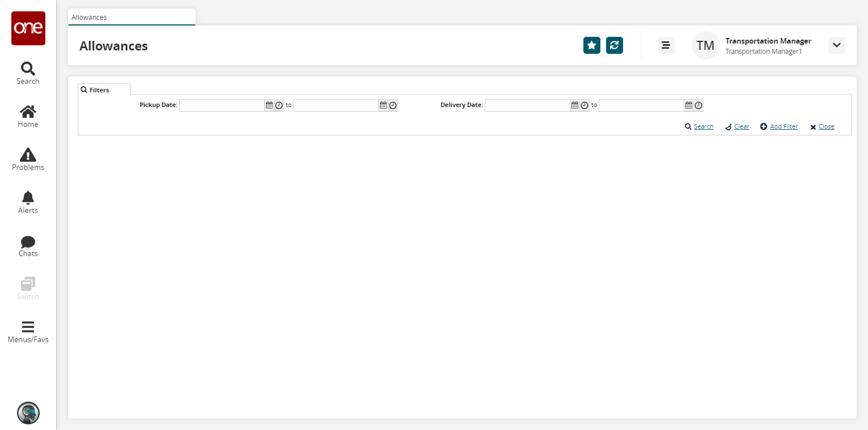The height and width of the screenshot is (430, 868).
Task: Open the Search panel in the sidebar
Action: [28, 73]
